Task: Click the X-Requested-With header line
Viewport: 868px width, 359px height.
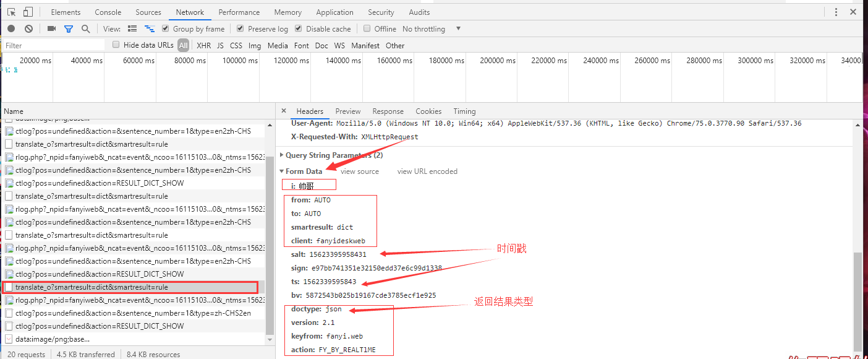Action: pos(354,137)
